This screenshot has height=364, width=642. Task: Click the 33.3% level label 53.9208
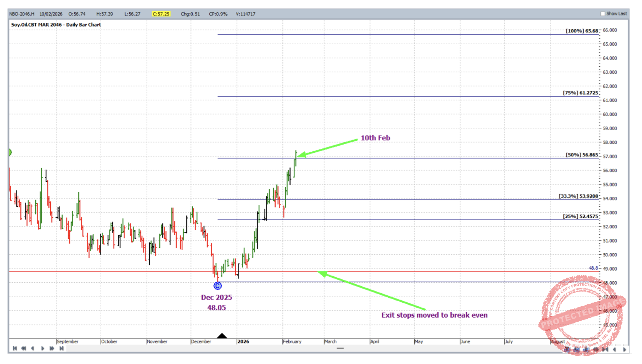tap(578, 196)
